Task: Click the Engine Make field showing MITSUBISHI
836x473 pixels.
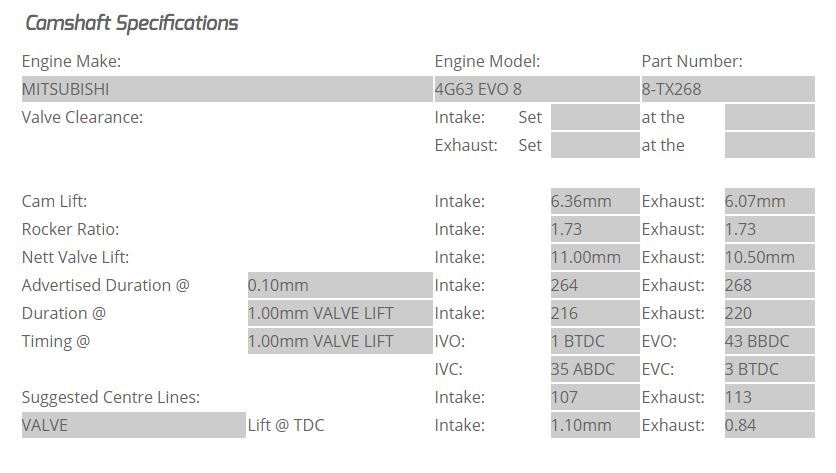Action: [x=227, y=89]
